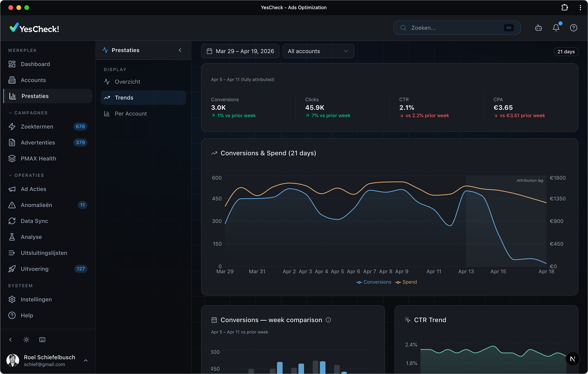Click the Zoeken search field
588x374 pixels.
point(457,28)
